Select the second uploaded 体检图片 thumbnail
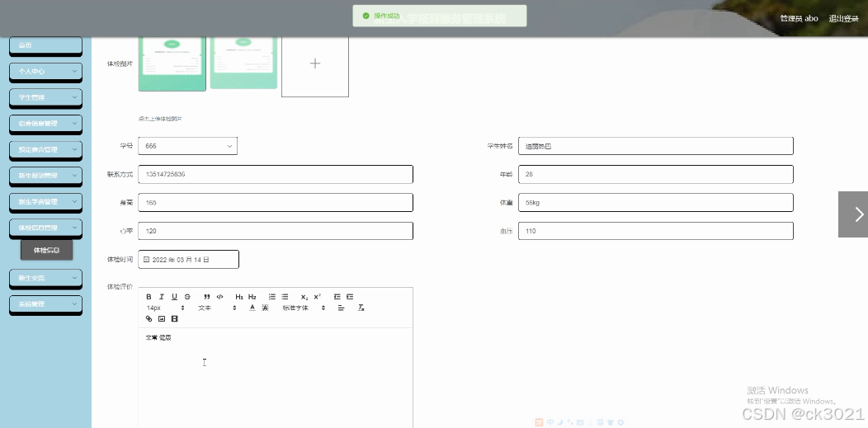Viewport: 868px width, 428px height. coord(243,62)
